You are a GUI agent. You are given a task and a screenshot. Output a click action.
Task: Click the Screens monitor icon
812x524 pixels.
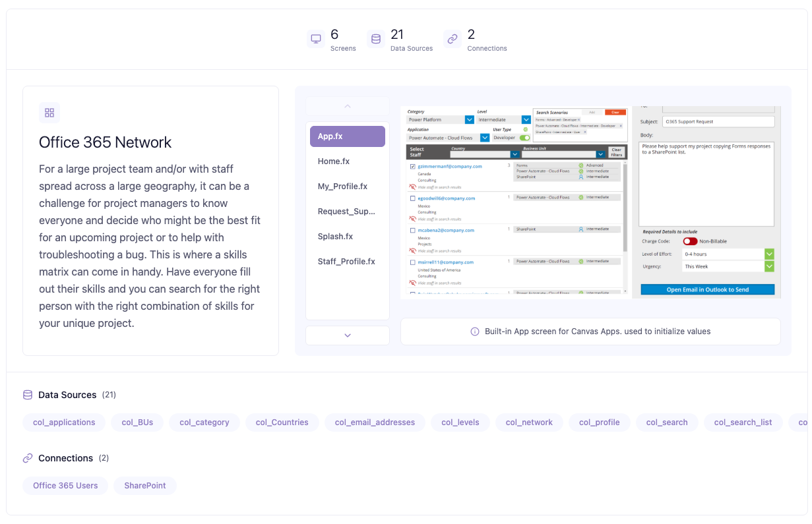316,39
